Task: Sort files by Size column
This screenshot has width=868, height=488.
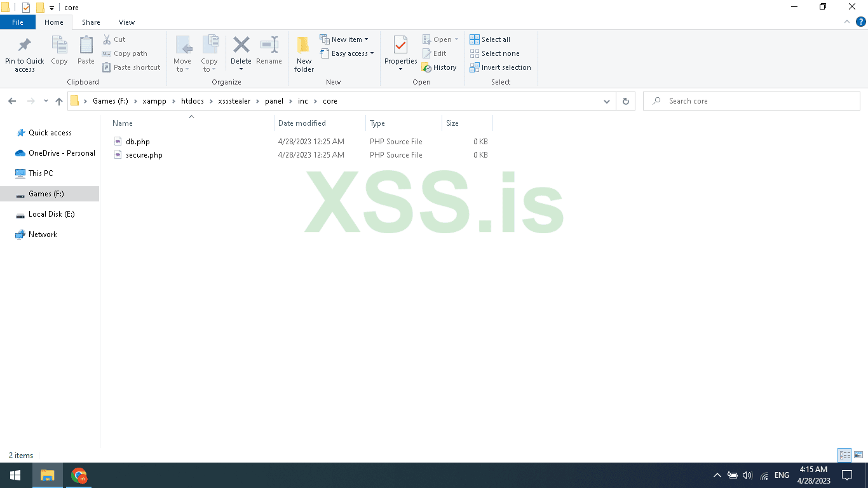Action: tap(467, 123)
